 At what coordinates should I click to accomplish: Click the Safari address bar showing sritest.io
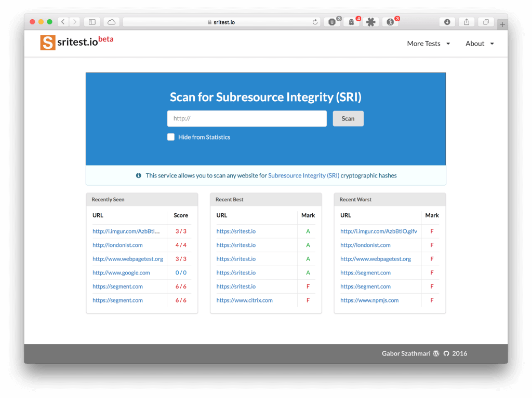tap(222, 22)
